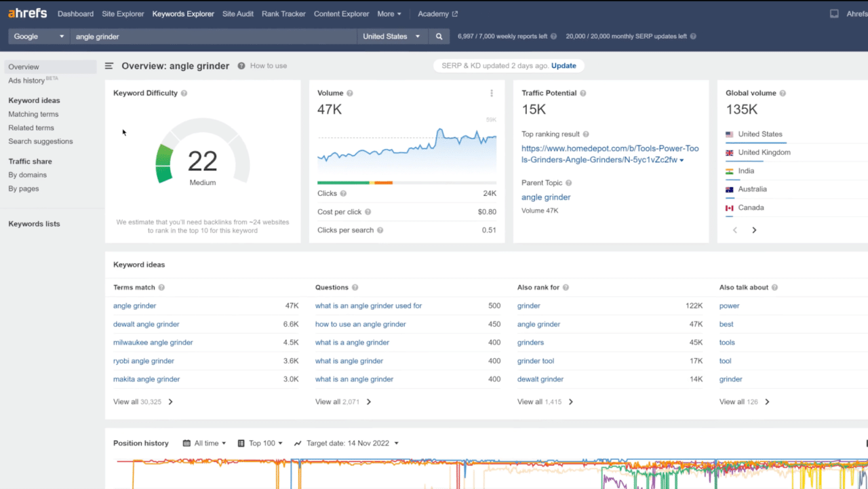Open Matching terms in the sidebar
This screenshot has width=868, height=489.
(x=33, y=114)
